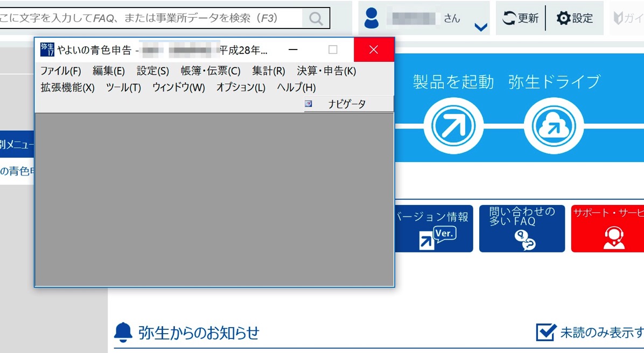This screenshot has height=353, width=644.
Task: Open the 問い合わせの多い FAQ tile
Action: pyautogui.click(x=522, y=229)
